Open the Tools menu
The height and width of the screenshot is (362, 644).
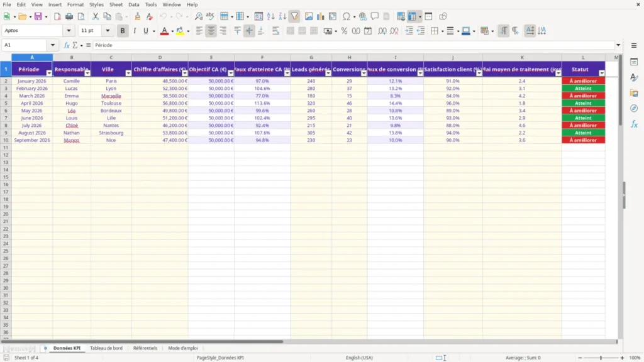tap(151, 4)
